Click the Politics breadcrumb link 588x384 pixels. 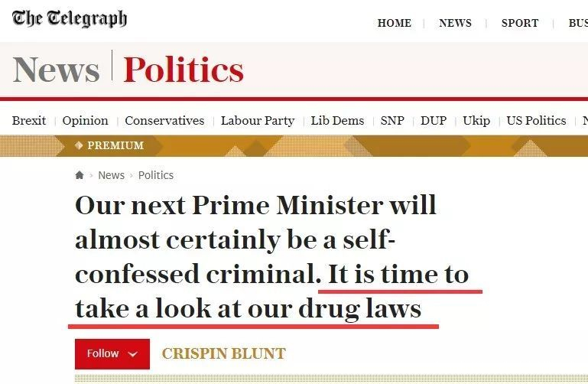pyautogui.click(x=156, y=175)
